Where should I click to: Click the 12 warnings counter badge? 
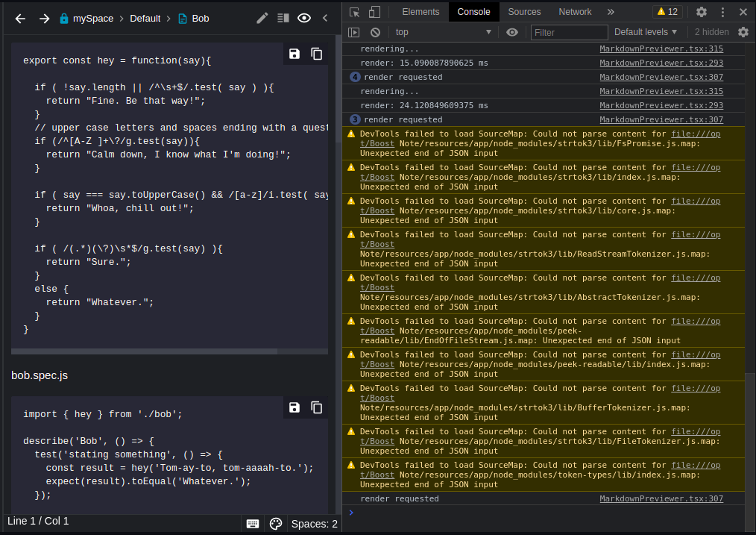667,12
